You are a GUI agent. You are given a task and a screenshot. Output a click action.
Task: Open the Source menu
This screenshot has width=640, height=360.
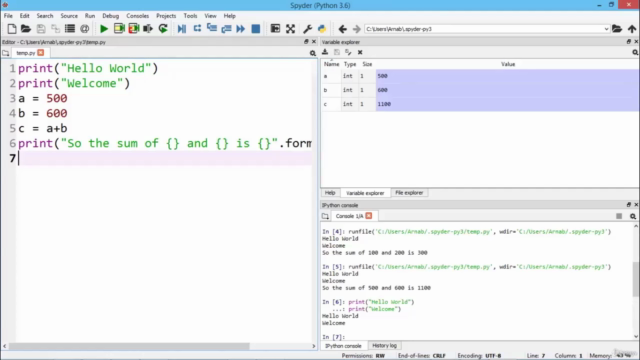pos(69,16)
